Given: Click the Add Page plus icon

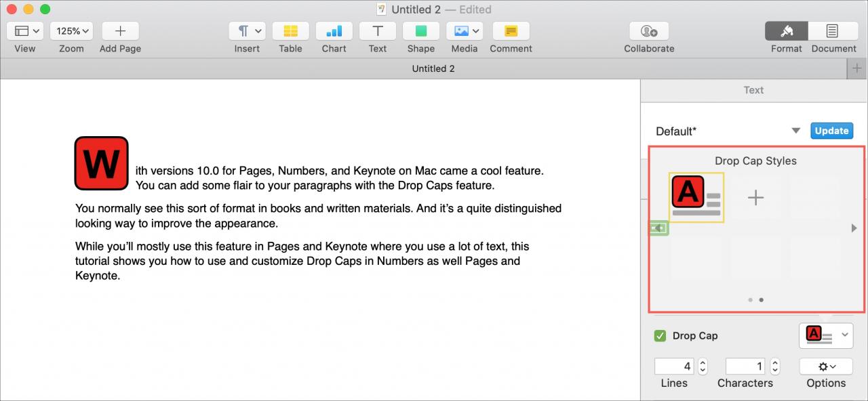Looking at the screenshot, I should point(121,31).
